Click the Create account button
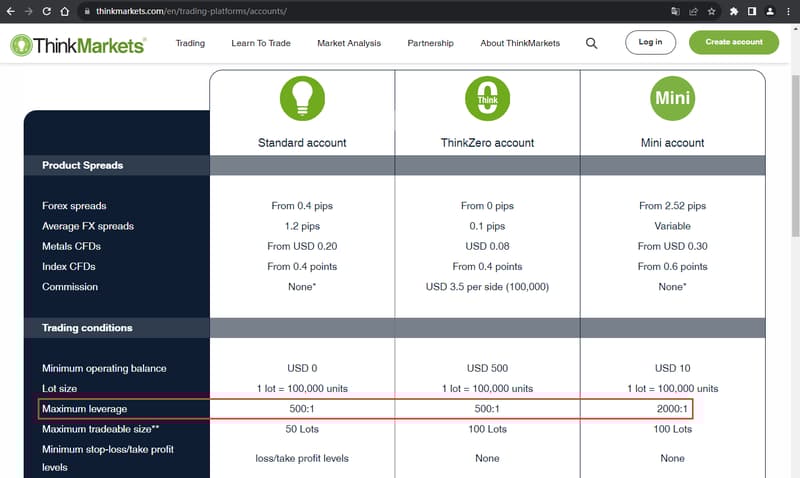This screenshot has width=800, height=478. point(734,42)
